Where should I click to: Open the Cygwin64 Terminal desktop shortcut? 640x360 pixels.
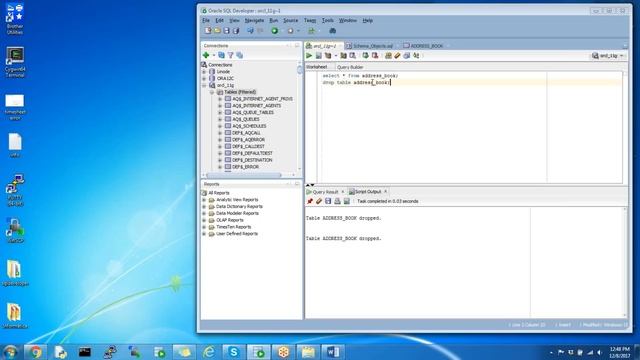point(15,62)
